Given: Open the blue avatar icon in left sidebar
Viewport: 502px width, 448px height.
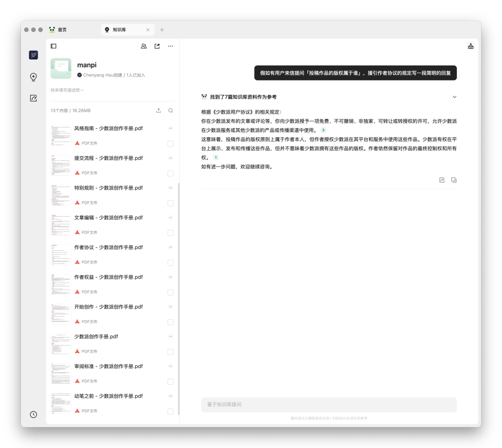Looking at the screenshot, I should tap(33, 55).
